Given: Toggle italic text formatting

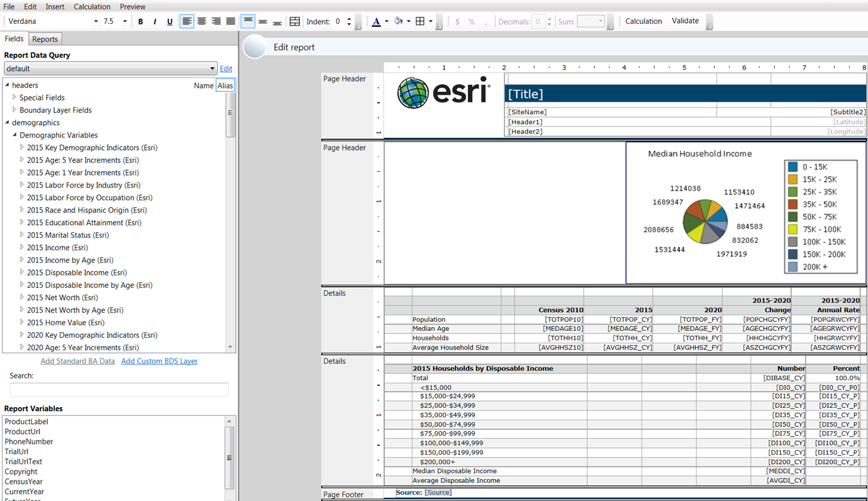Looking at the screenshot, I should click(155, 22).
